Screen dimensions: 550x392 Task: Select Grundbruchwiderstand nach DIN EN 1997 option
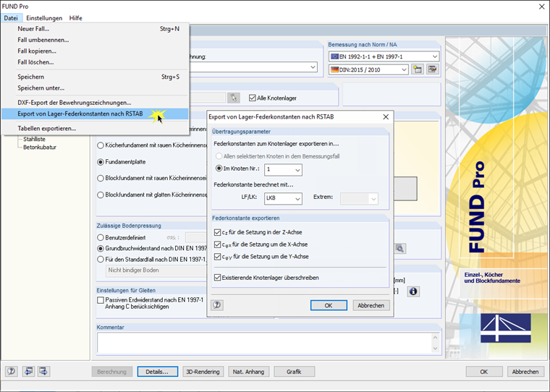pos(101,249)
